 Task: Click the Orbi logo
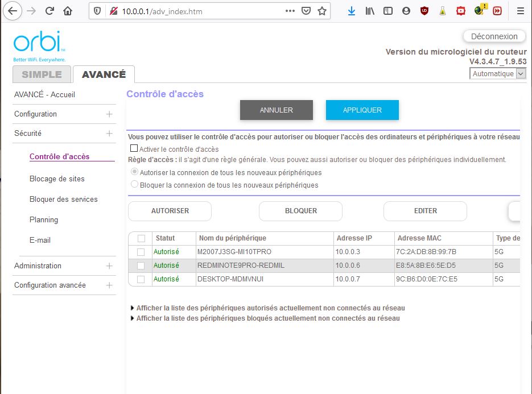(39, 45)
